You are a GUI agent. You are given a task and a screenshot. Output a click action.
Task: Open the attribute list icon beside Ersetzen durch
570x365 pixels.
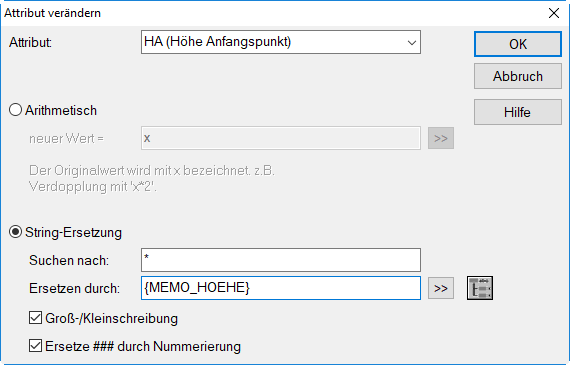(480, 288)
